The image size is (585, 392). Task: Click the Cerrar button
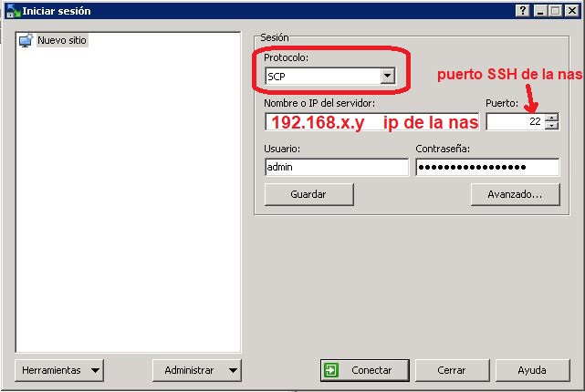click(451, 370)
